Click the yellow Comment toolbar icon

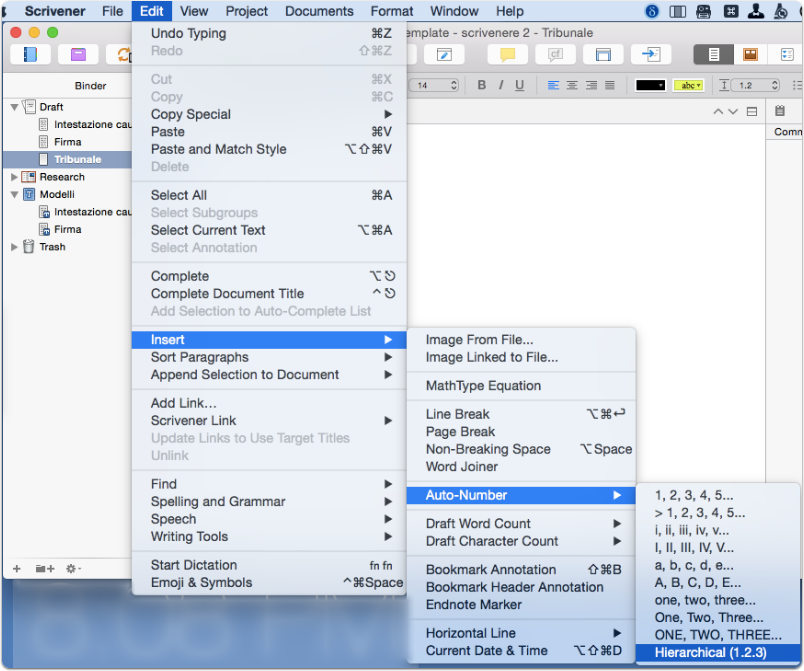click(507, 54)
